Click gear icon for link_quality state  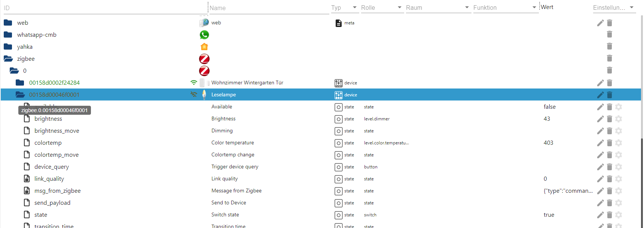coord(619,179)
